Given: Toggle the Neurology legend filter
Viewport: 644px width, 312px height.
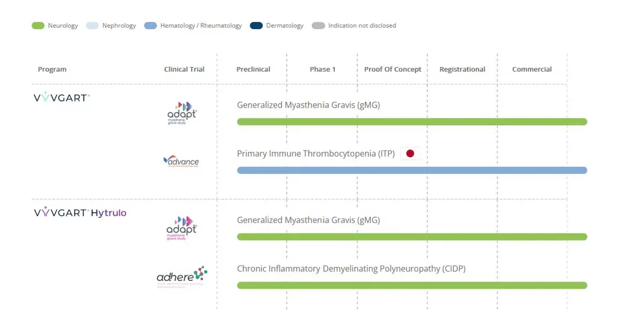Looking at the screenshot, I should [x=55, y=26].
